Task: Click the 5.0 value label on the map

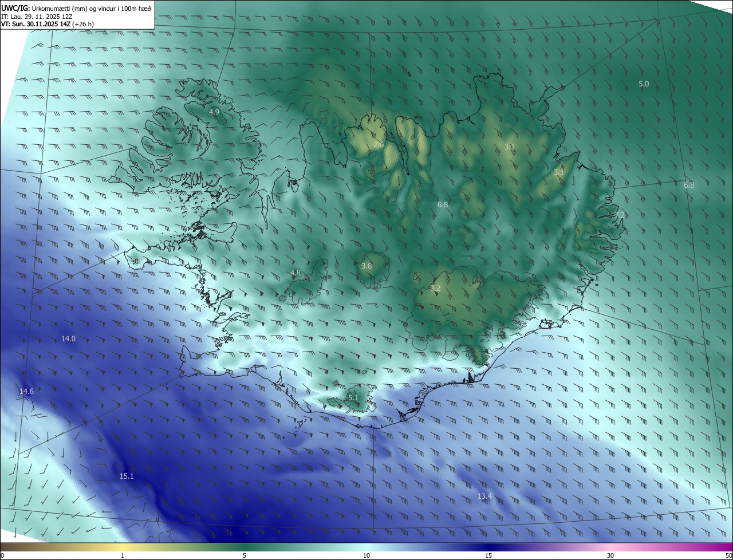Action: (x=644, y=84)
